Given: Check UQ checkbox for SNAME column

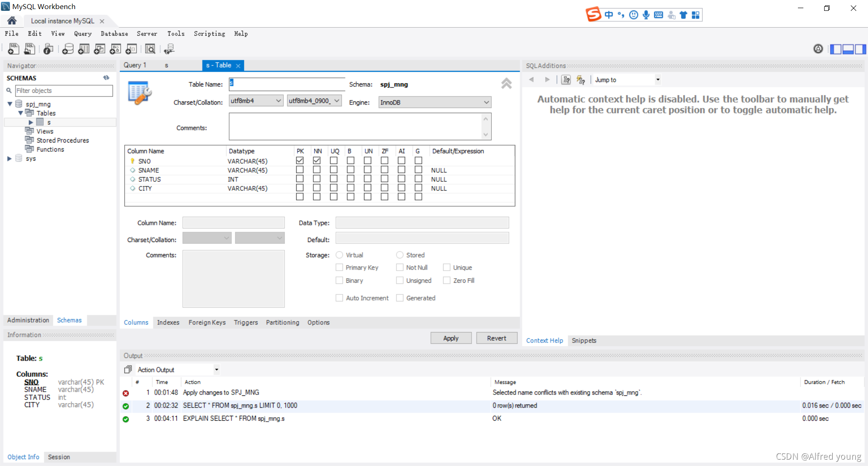Looking at the screenshot, I should (x=334, y=170).
